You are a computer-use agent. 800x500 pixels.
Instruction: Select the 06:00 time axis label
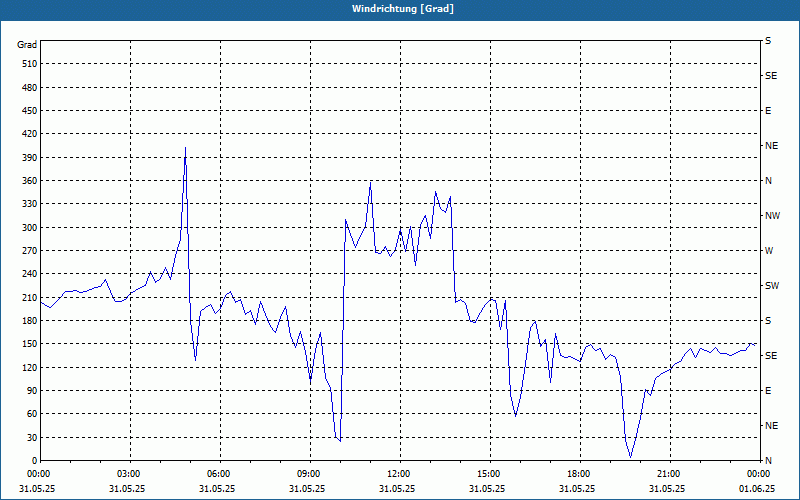point(217,473)
